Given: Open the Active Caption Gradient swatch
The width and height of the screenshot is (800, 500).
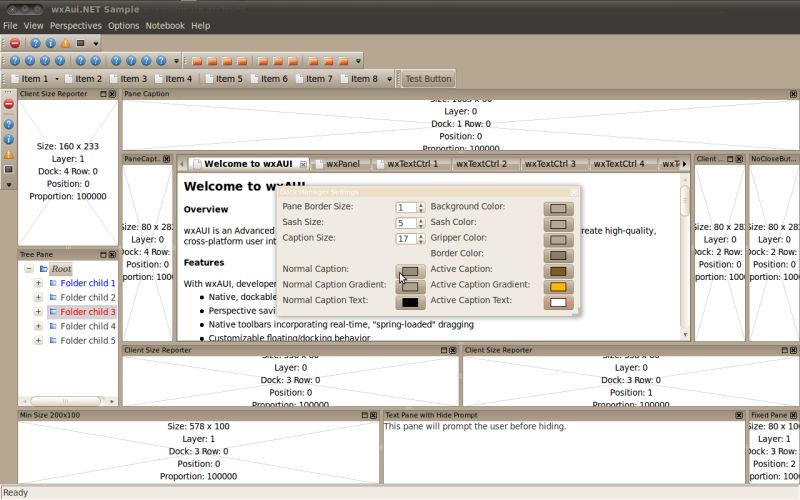Looking at the screenshot, I should point(558,287).
